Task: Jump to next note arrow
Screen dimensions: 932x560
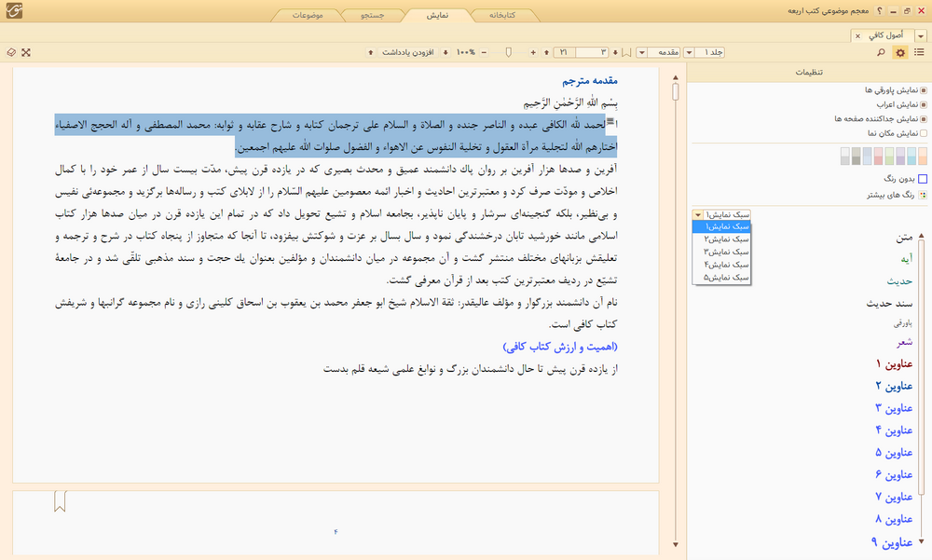Action: click(445, 52)
